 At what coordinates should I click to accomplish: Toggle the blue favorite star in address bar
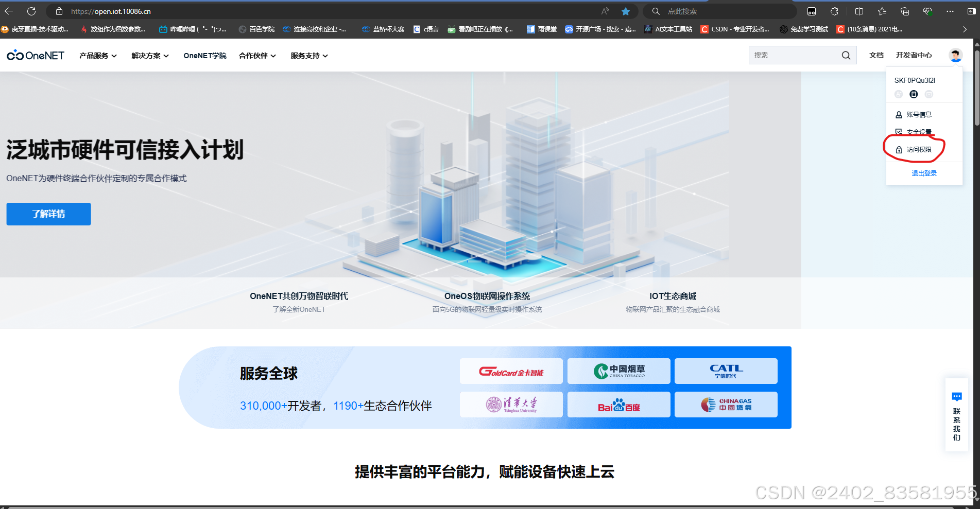[626, 11]
